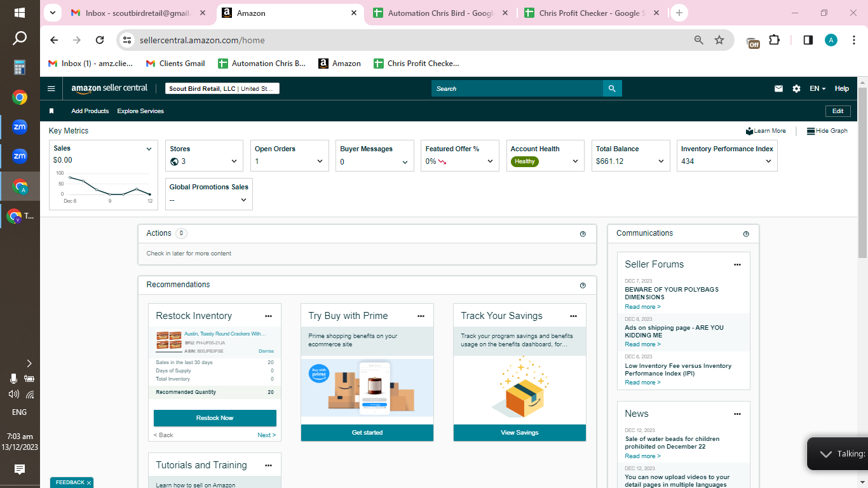
Task: Open Try Buy with Prime card options
Action: (421, 316)
